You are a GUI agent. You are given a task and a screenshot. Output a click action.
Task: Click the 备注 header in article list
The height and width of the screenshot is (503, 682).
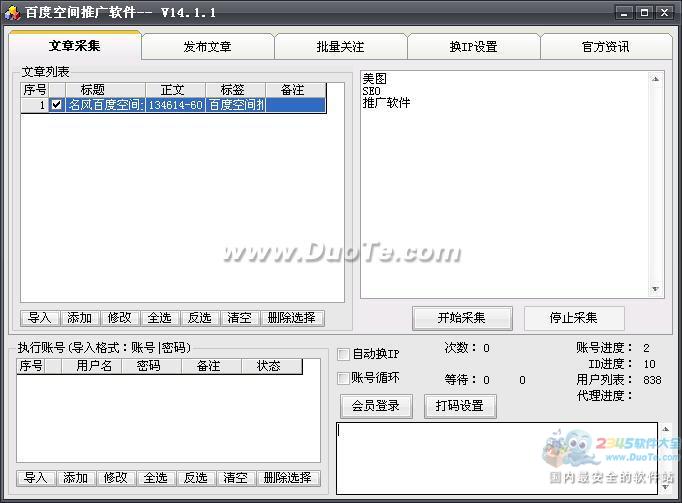(x=295, y=90)
